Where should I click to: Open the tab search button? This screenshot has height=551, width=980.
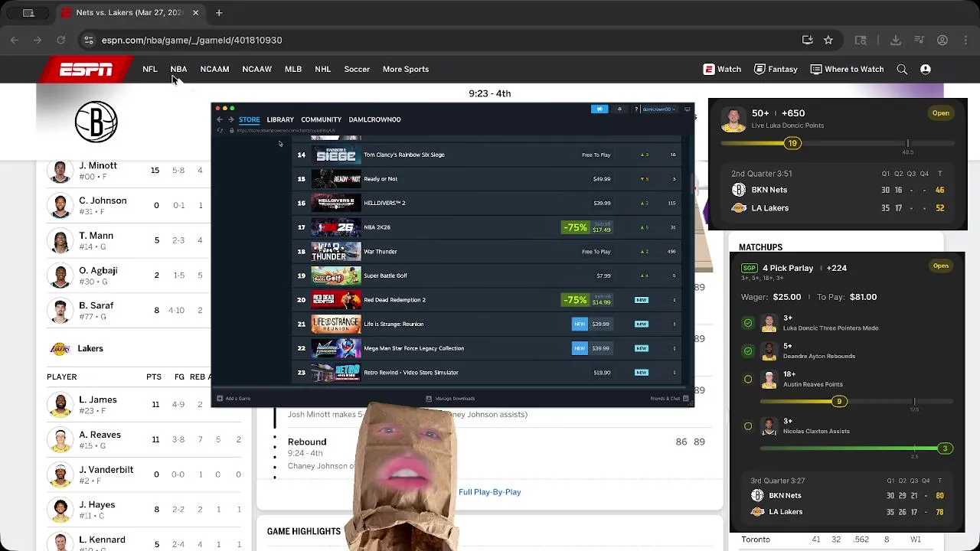tap(28, 13)
